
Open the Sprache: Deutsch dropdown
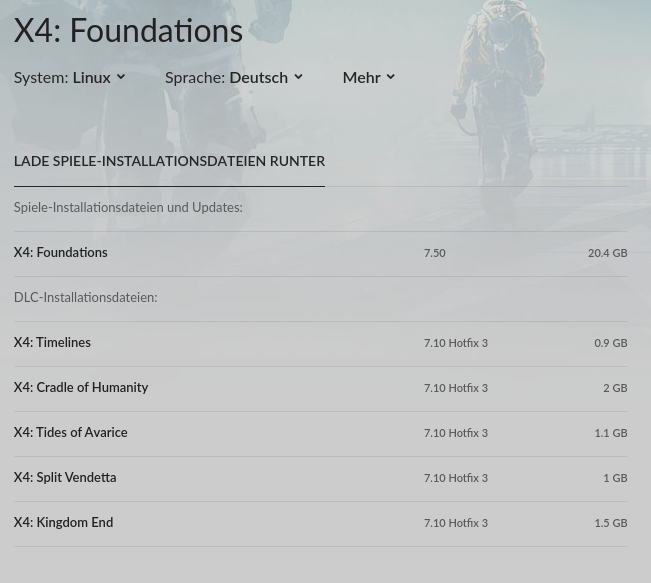click(x=234, y=78)
